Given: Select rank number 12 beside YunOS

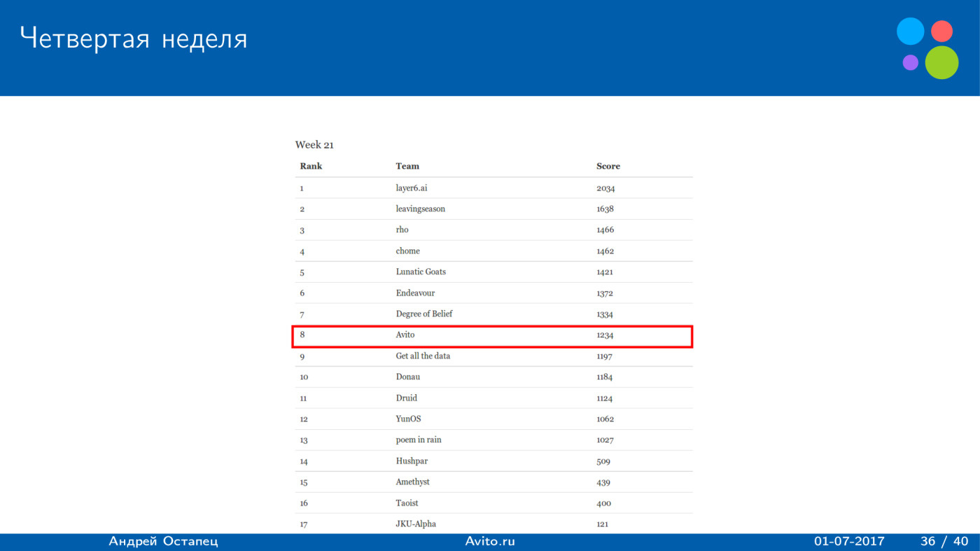Looking at the screenshot, I should click(304, 419).
